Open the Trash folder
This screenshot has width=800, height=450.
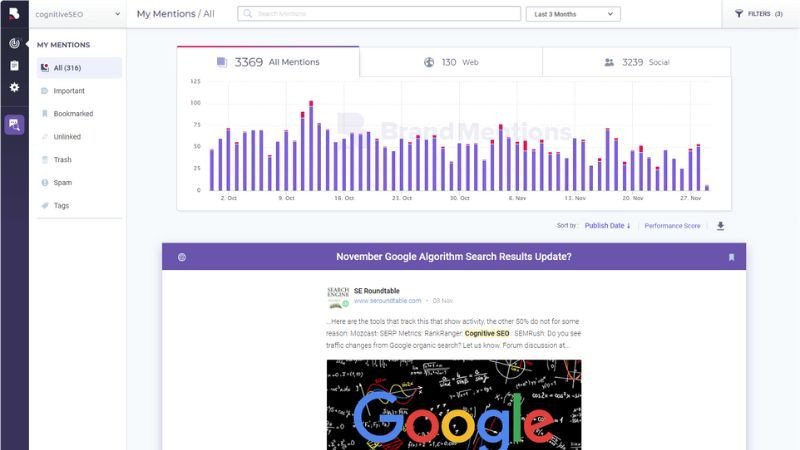(x=62, y=160)
